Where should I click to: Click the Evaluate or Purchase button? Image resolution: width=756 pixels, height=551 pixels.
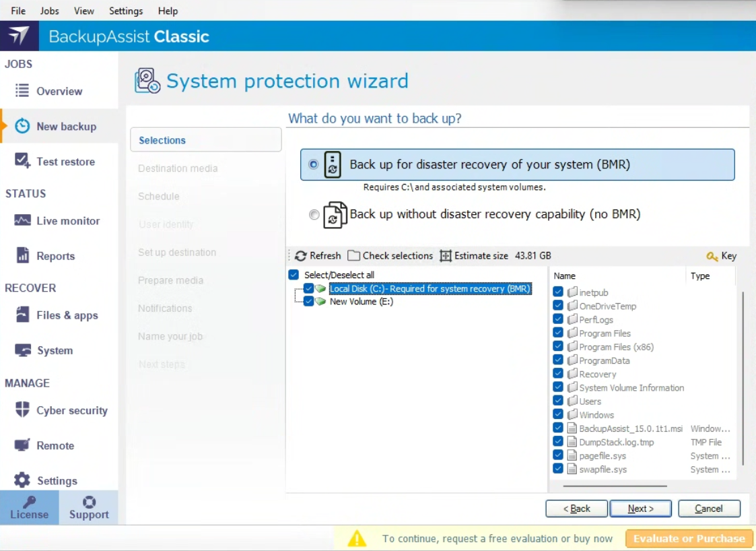[x=689, y=538]
